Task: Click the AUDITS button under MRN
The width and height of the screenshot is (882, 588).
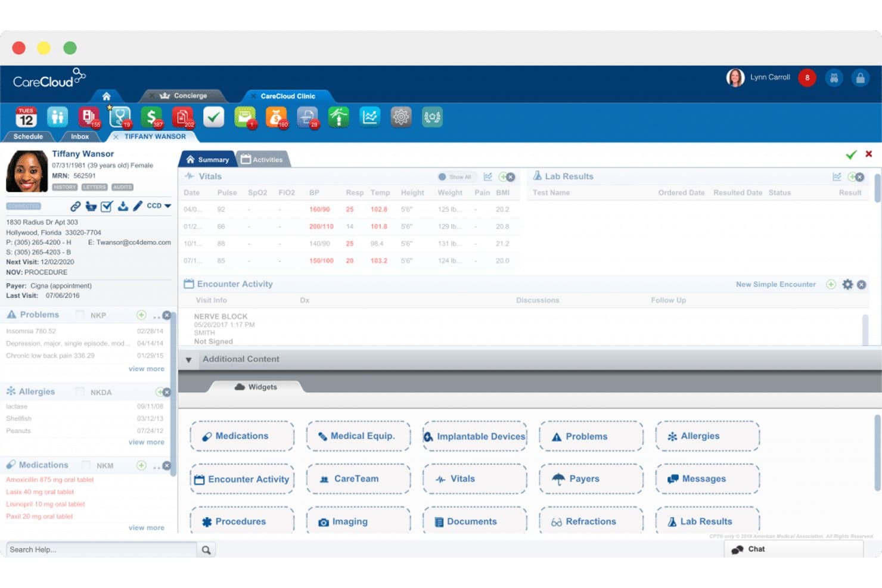Action: [x=122, y=187]
